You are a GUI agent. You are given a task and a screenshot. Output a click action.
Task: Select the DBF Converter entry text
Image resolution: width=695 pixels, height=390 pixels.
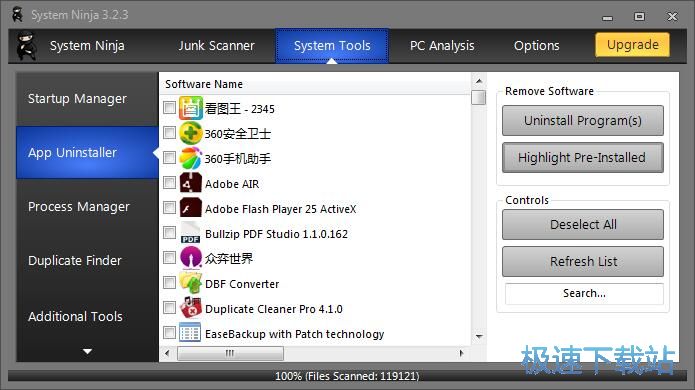242,284
